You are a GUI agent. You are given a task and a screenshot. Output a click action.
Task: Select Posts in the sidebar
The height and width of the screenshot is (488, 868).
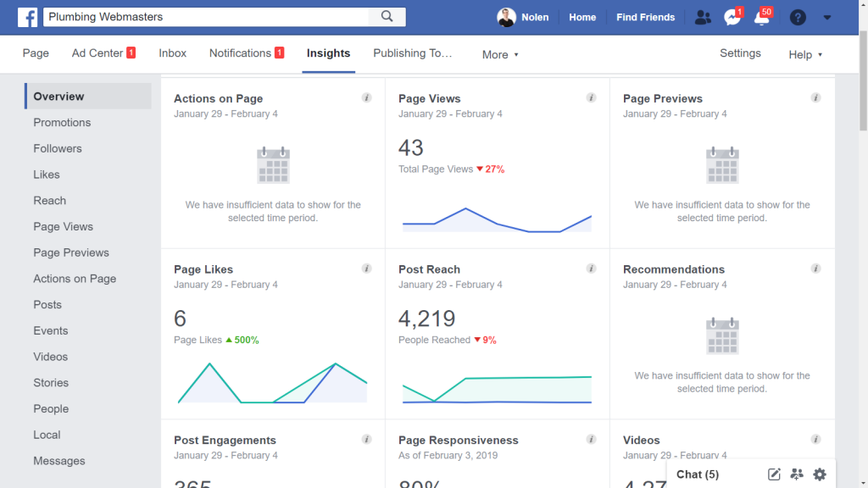click(x=47, y=304)
